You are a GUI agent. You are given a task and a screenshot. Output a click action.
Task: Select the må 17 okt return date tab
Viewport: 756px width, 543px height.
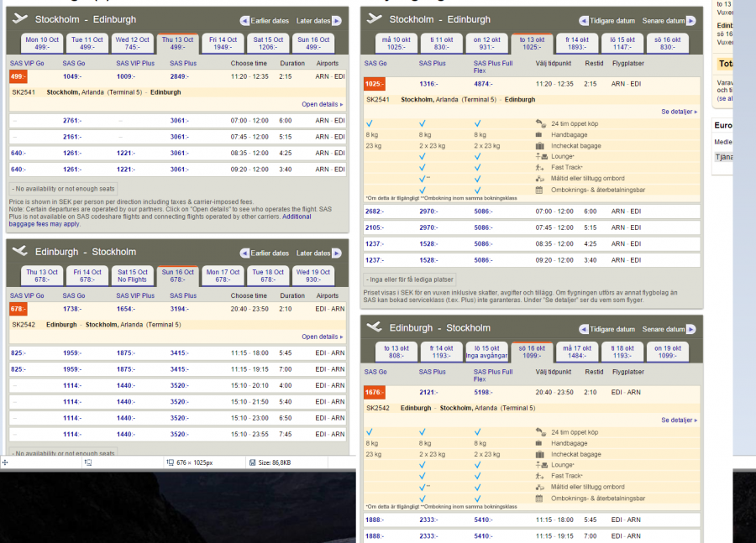578,352
